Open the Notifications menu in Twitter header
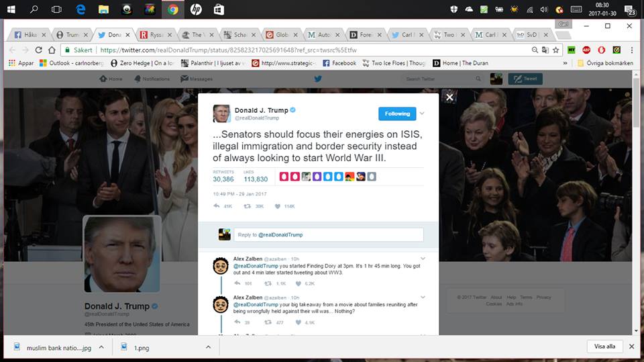644x362 pixels. [x=152, y=79]
